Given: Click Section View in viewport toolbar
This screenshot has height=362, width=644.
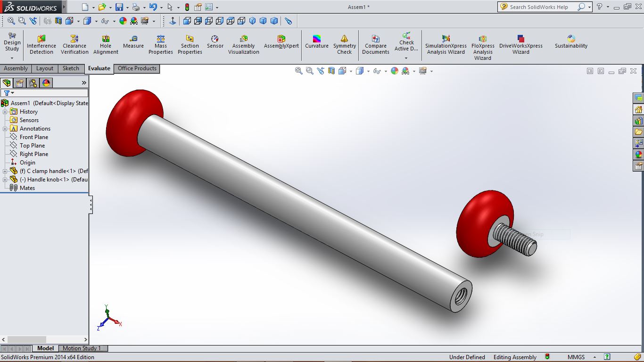Looking at the screenshot, I should 331,71.
